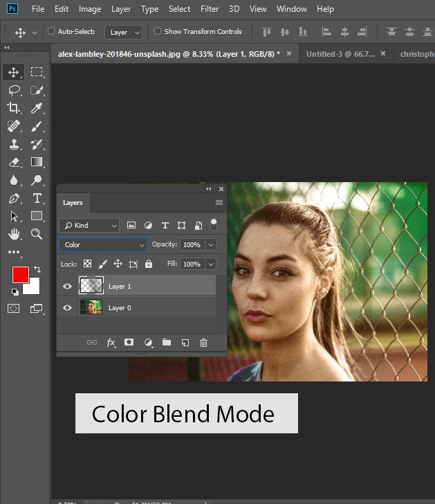Select the Spot Healing Brush tool

click(13, 126)
